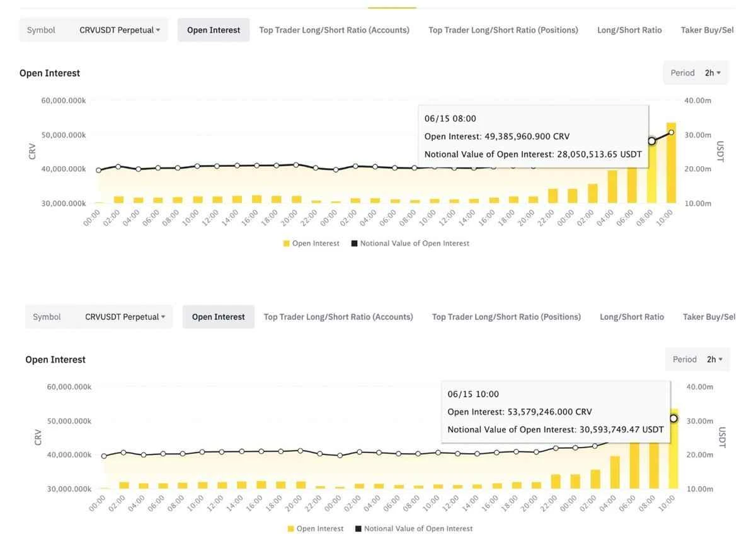This screenshot has width=756, height=542.
Task: Switch to Top Trader Long/Short Ratio (Accounts) in upper panel
Action: 334,30
